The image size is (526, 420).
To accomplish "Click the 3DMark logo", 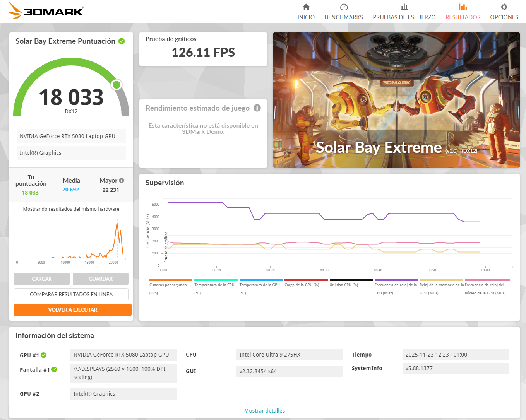I will pyautogui.click(x=46, y=11).
